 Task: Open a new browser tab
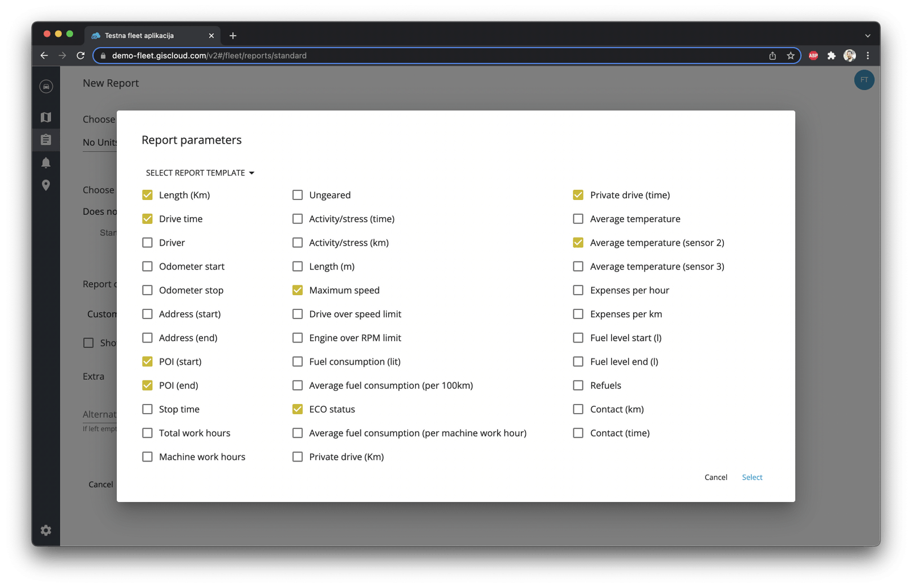click(x=233, y=35)
